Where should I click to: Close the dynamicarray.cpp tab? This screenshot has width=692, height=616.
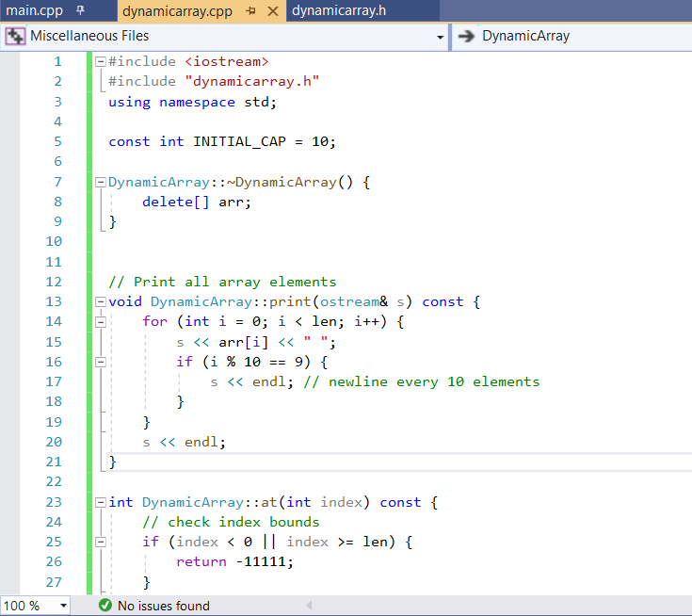pos(273,11)
